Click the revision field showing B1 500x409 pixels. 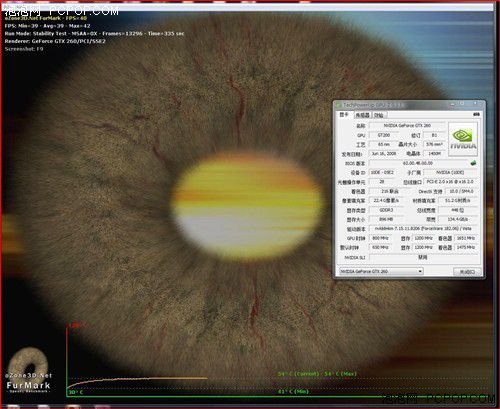(434, 135)
